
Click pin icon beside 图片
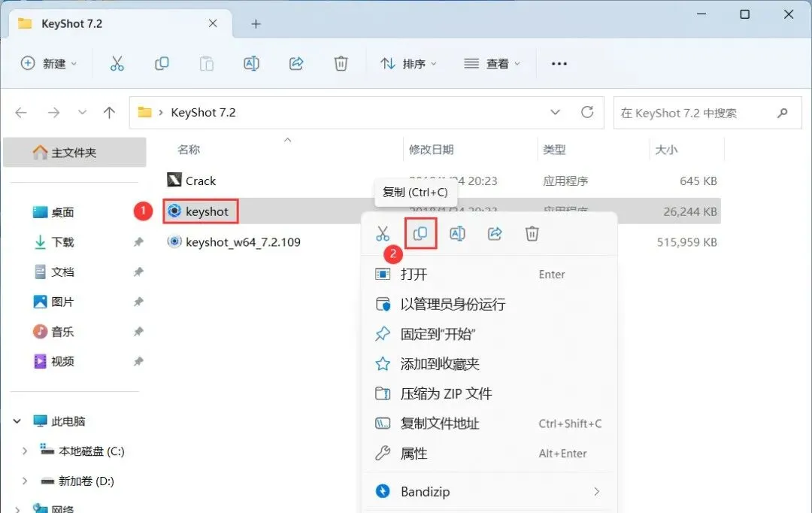138,302
